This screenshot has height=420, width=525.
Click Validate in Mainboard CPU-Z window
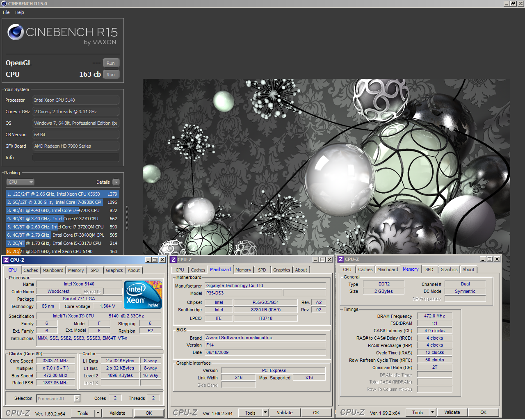[285, 413]
